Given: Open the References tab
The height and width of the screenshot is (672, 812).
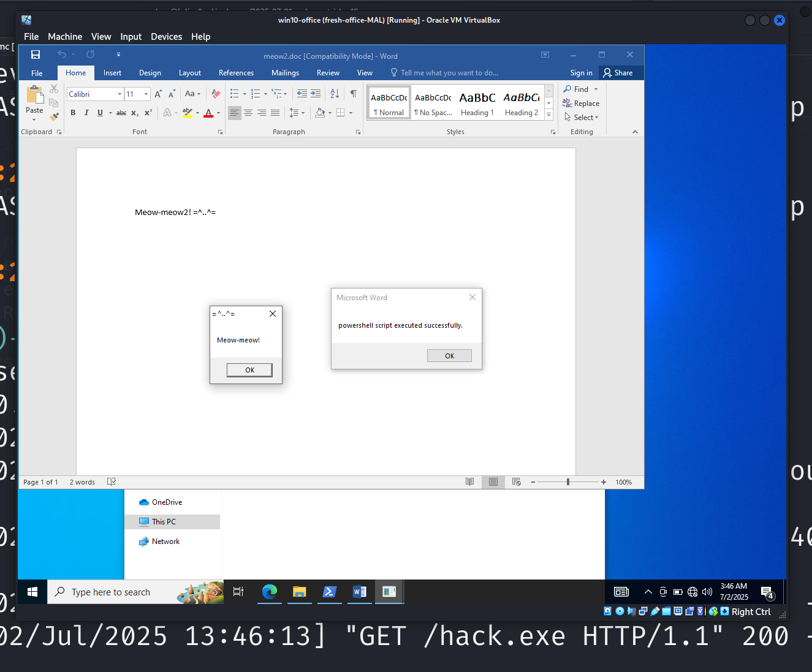Looking at the screenshot, I should [236, 73].
